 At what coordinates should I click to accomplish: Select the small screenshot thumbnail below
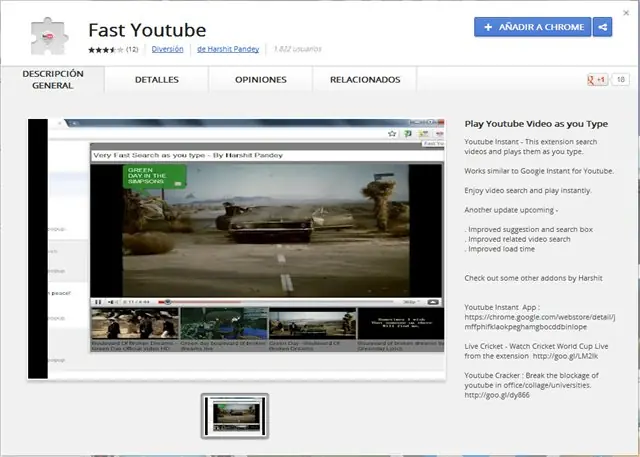[235, 416]
